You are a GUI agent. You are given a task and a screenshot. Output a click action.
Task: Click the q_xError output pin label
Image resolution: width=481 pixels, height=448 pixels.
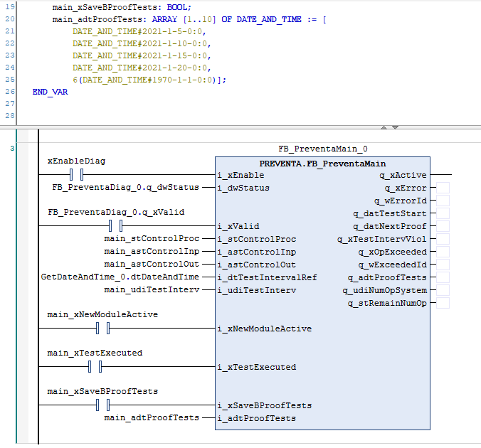pos(406,188)
